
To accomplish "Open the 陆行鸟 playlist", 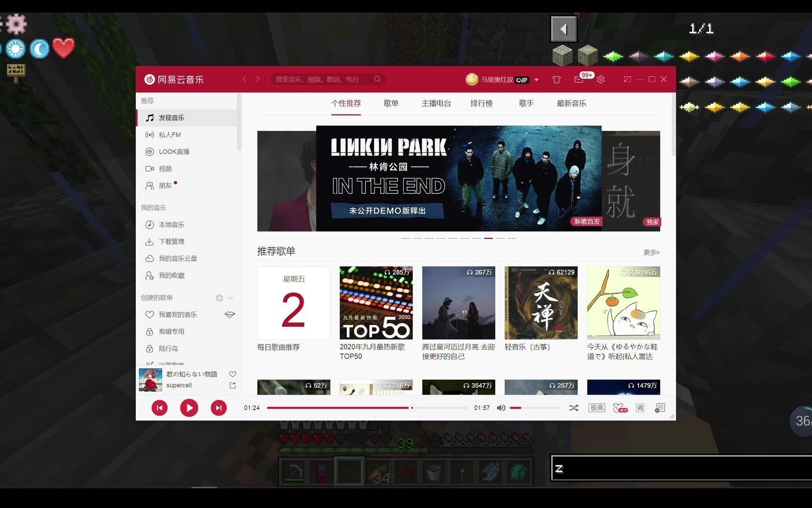I will [x=187, y=348].
